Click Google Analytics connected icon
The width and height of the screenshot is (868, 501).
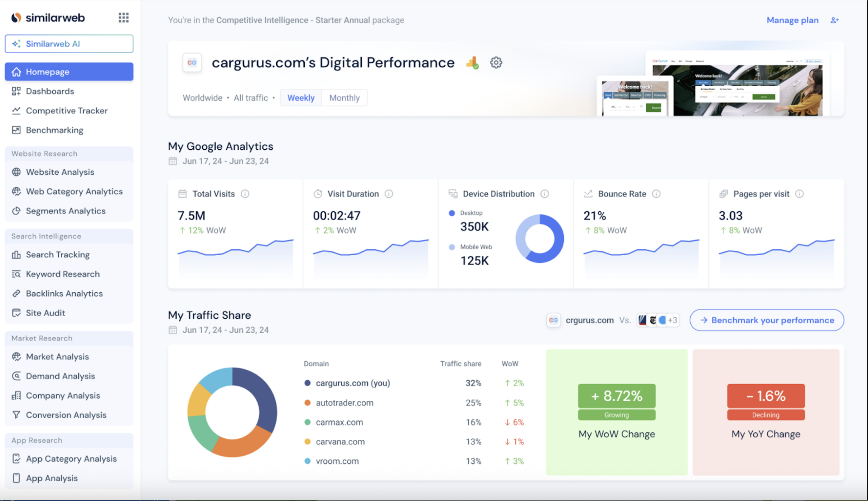click(x=472, y=63)
